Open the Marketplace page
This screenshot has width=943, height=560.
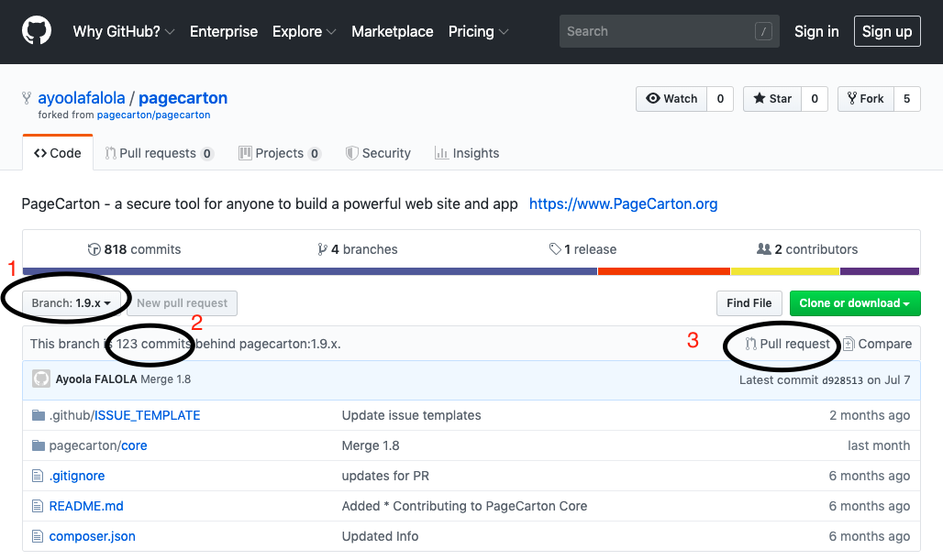392,31
